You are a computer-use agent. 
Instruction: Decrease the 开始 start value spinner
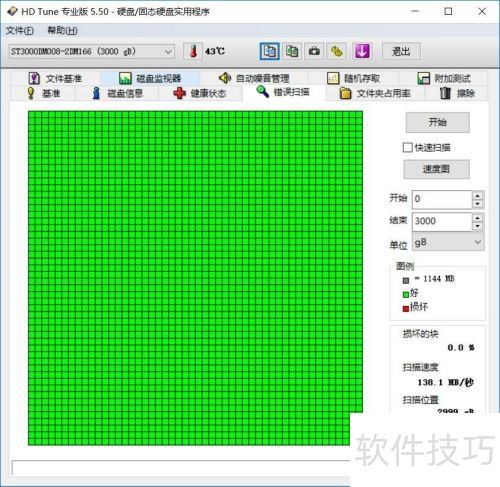coord(478,204)
